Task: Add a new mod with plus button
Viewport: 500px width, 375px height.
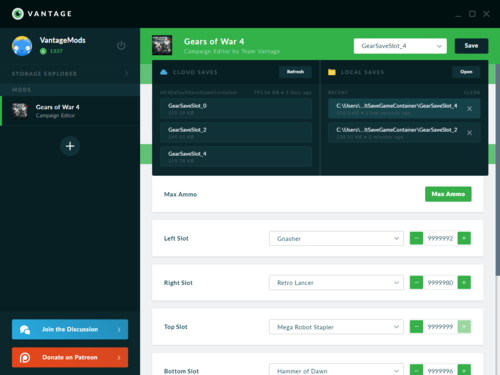Action: click(70, 146)
